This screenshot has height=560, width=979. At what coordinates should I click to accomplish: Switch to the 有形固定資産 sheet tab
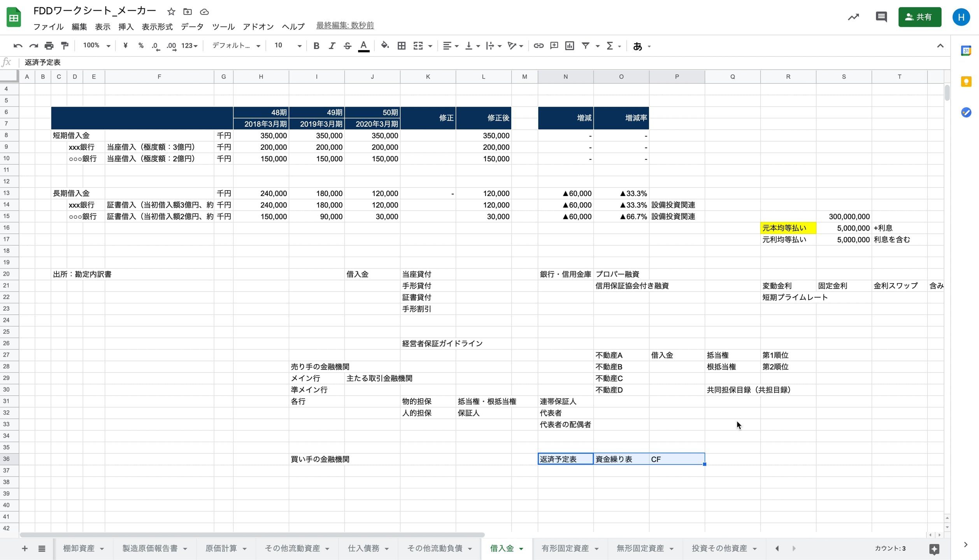pos(565,548)
